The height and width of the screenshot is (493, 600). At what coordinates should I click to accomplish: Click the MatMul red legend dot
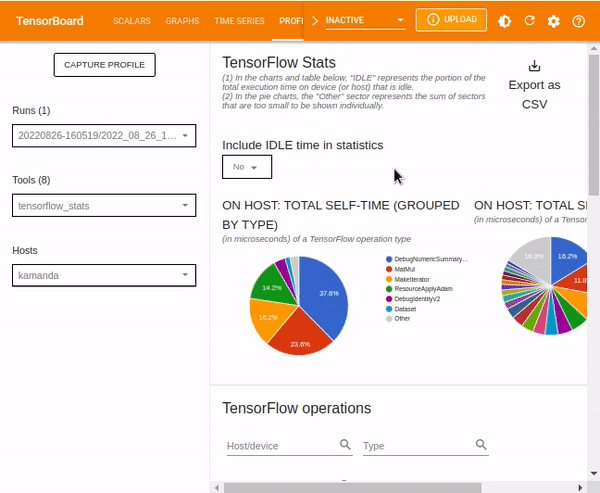tap(389, 269)
